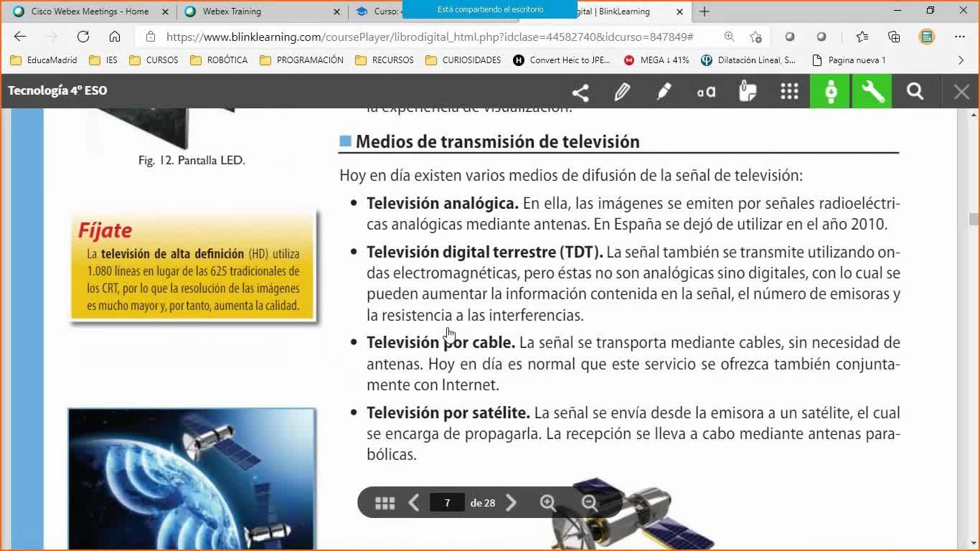Toggle the green wrench tools button
This screenshot has height=551, width=980.
click(x=872, y=91)
